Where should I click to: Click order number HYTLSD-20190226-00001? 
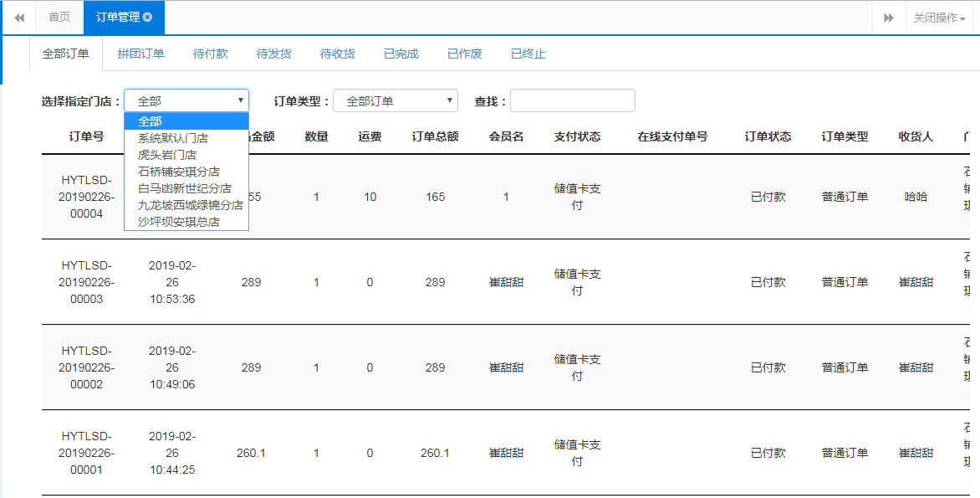86,452
